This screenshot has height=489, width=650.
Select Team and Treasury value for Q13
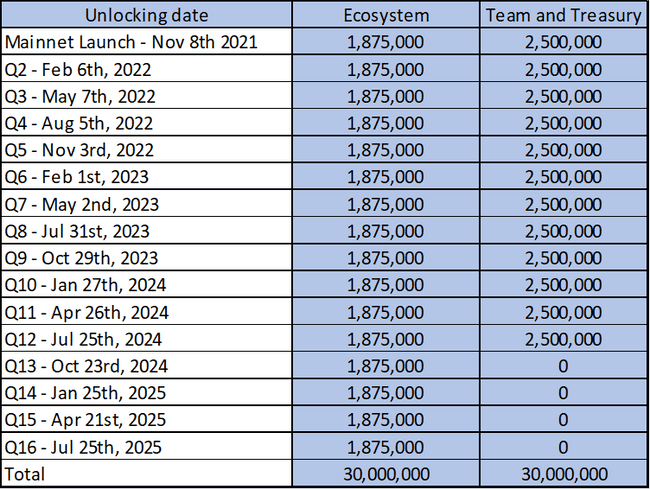[x=563, y=365]
